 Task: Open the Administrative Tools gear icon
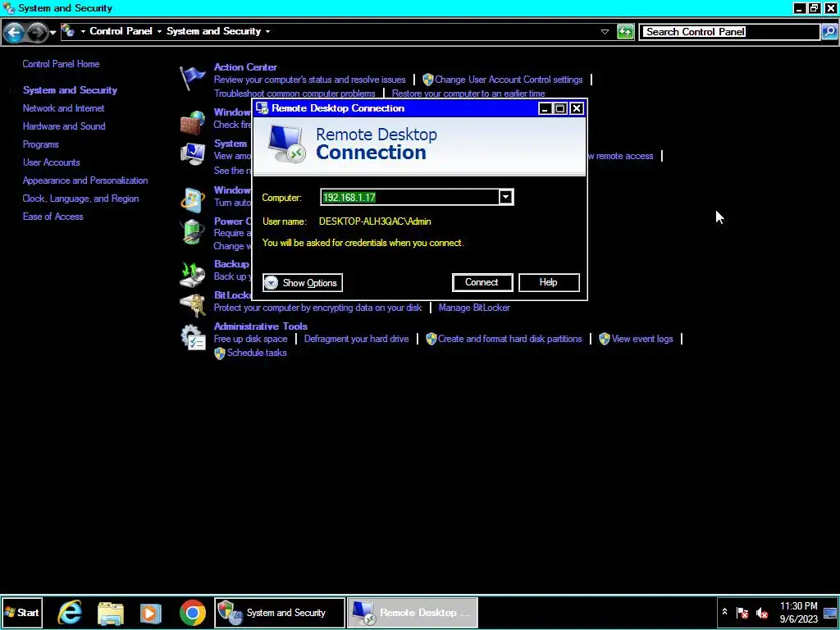(192, 337)
